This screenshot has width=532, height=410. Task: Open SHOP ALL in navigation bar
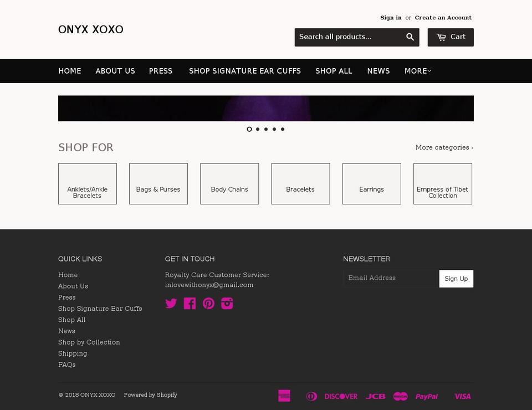tap(334, 71)
